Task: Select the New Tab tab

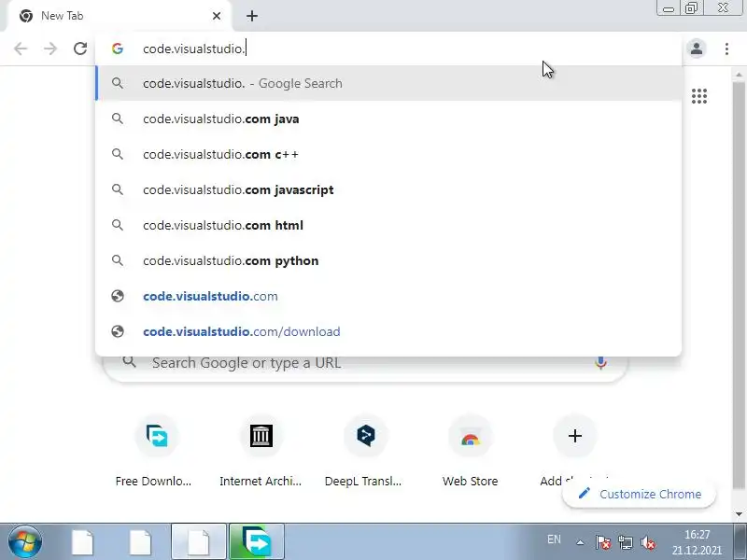Action: (120, 16)
